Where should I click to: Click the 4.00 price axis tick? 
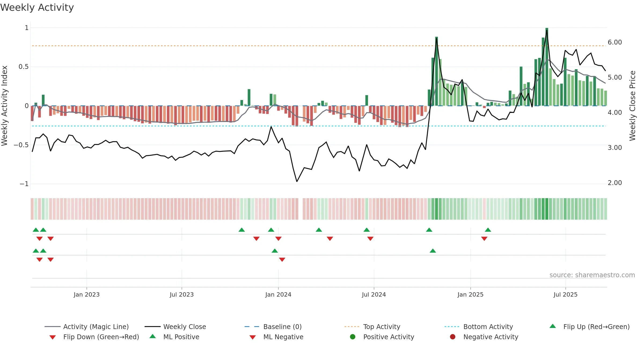pos(615,113)
